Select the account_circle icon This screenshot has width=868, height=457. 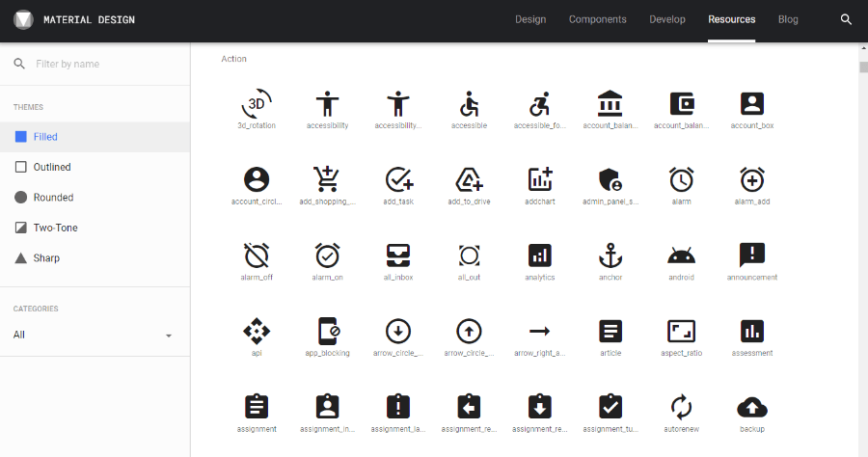(x=257, y=179)
